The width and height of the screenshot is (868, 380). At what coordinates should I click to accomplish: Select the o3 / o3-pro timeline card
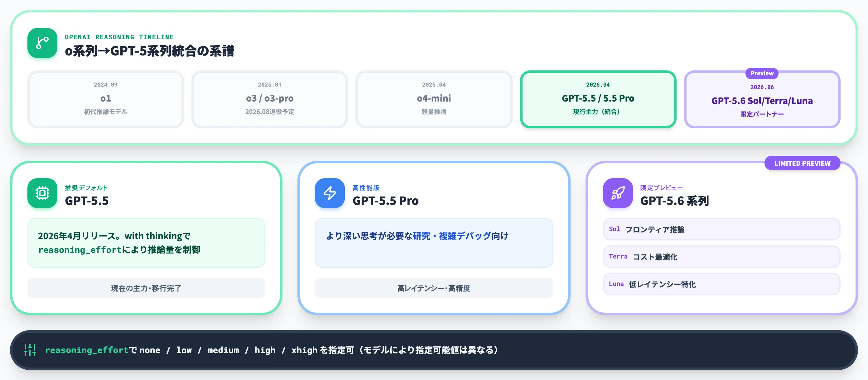pyautogui.click(x=270, y=99)
